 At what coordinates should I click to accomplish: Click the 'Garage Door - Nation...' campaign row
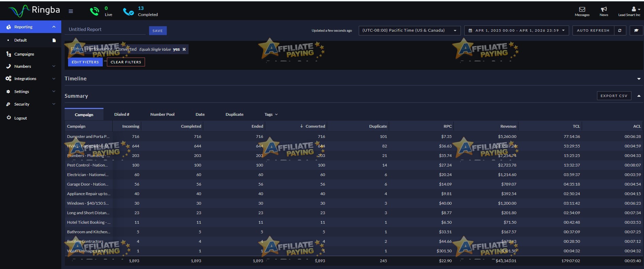pos(354,184)
